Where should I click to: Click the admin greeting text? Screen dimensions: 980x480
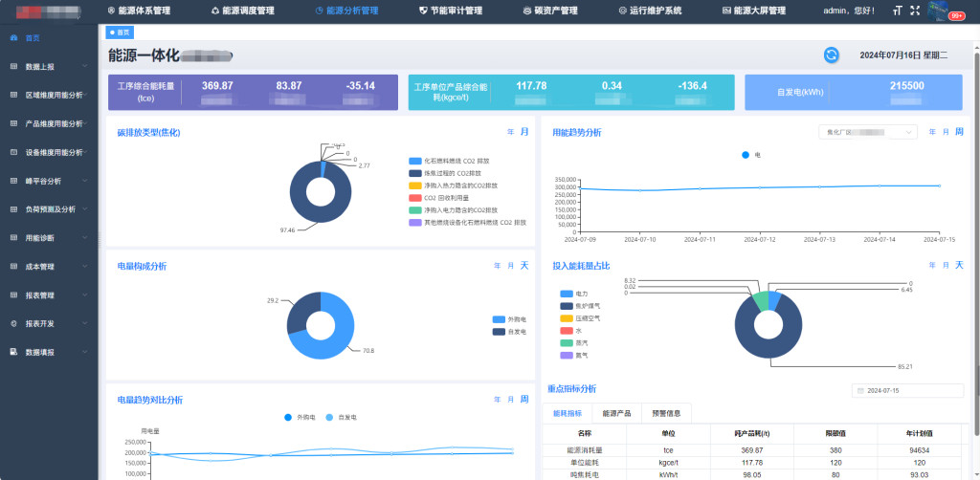pos(850,11)
